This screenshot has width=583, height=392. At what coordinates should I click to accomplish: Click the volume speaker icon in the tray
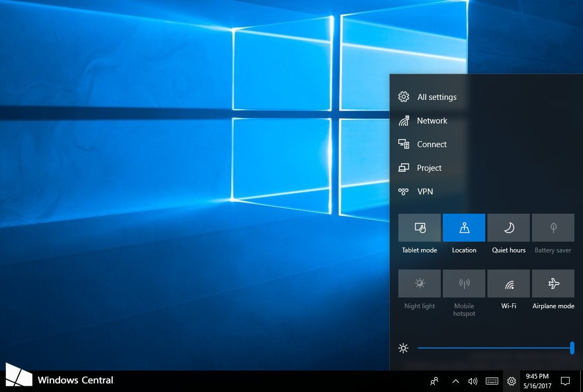472,381
